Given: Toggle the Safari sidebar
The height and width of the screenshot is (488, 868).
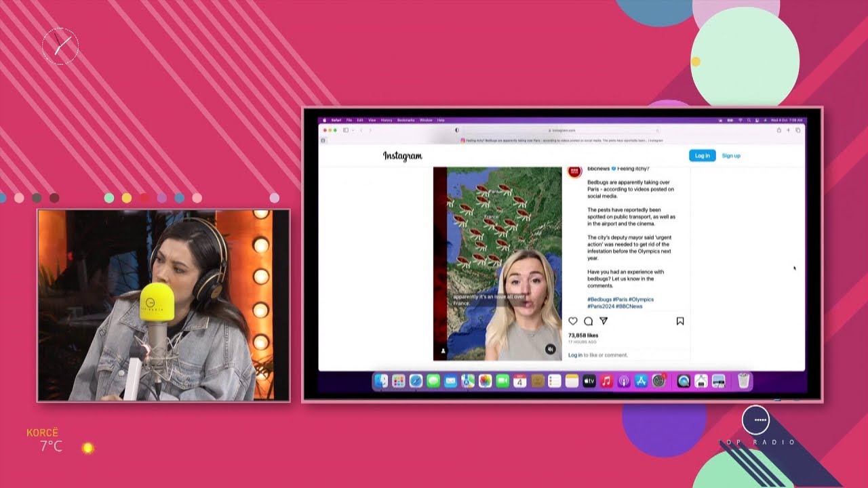Looking at the screenshot, I should 346,130.
